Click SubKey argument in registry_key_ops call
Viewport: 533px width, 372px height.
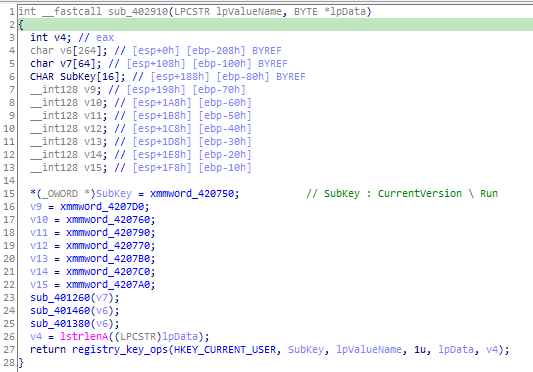pyautogui.click(x=306, y=350)
